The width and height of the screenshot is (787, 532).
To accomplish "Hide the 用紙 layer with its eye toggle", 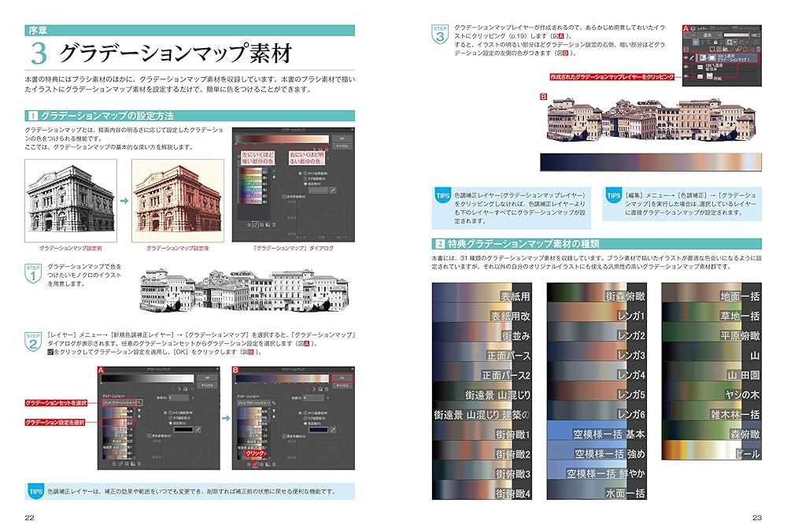I will [686, 76].
